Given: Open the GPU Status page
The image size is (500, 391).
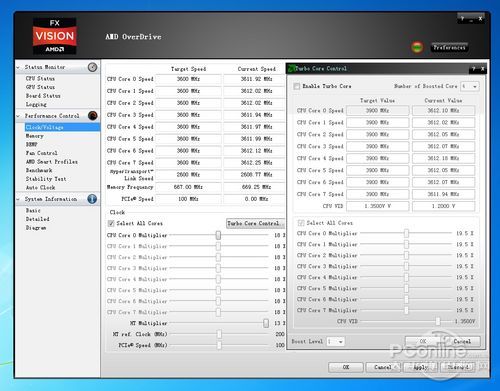Looking at the screenshot, I should coord(40,87).
